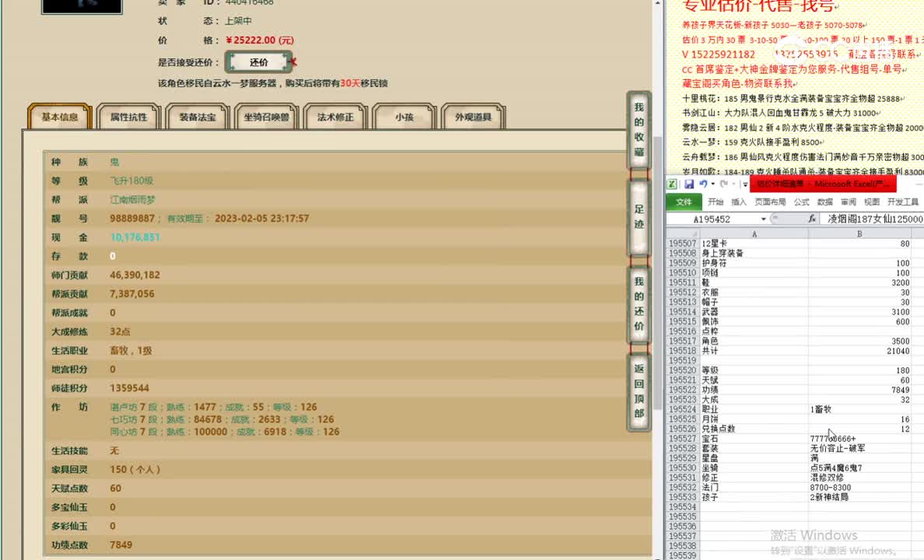Open the 基本信息 tab
The image size is (924, 560).
(x=60, y=117)
